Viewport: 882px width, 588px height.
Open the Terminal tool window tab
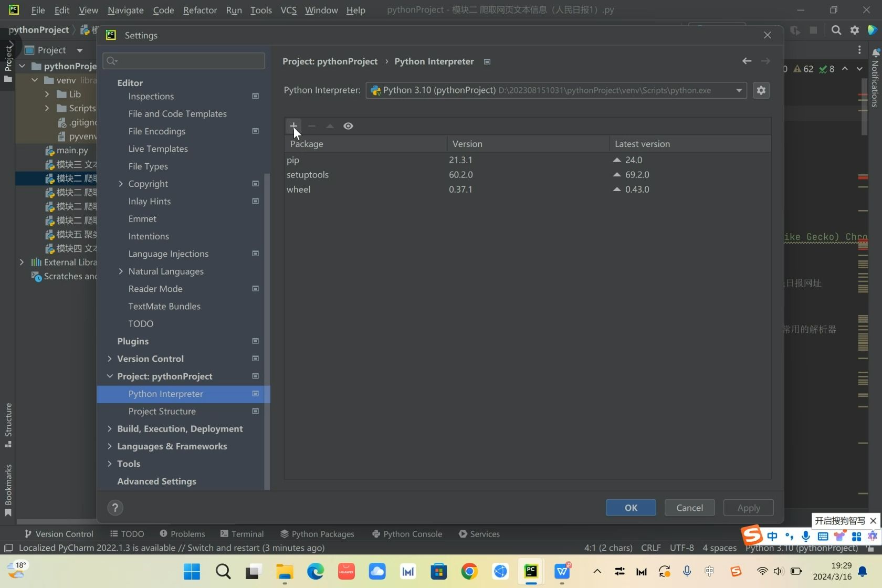(x=242, y=534)
